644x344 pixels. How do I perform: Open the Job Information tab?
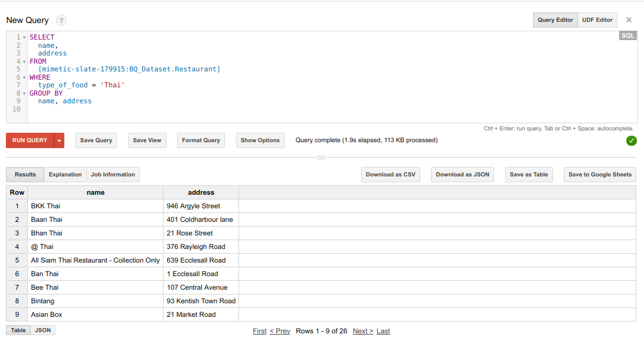click(x=113, y=175)
